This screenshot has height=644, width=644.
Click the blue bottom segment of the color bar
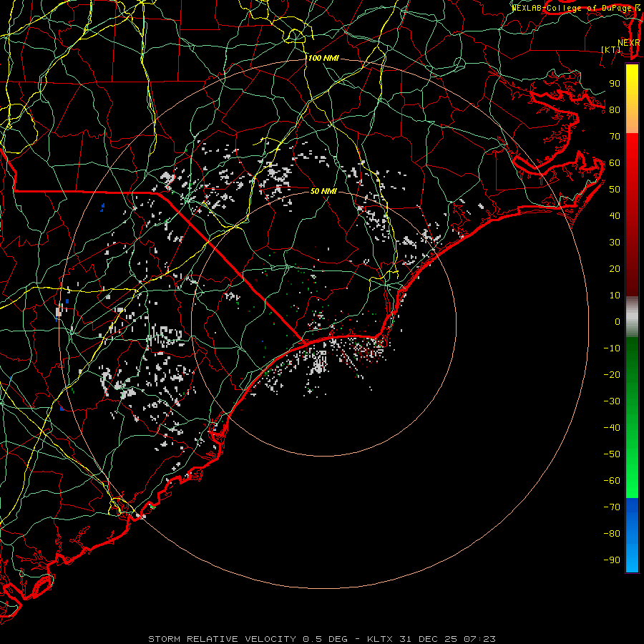tap(632, 535)
